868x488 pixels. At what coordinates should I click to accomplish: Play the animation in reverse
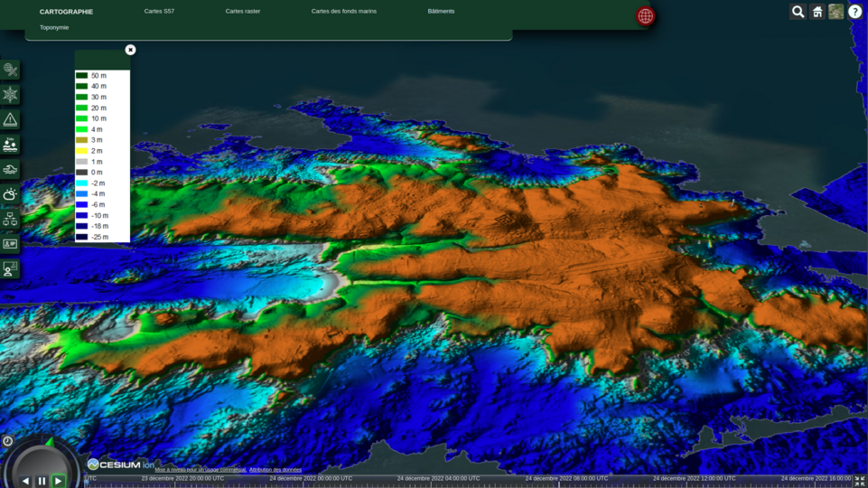pos(25,482)
